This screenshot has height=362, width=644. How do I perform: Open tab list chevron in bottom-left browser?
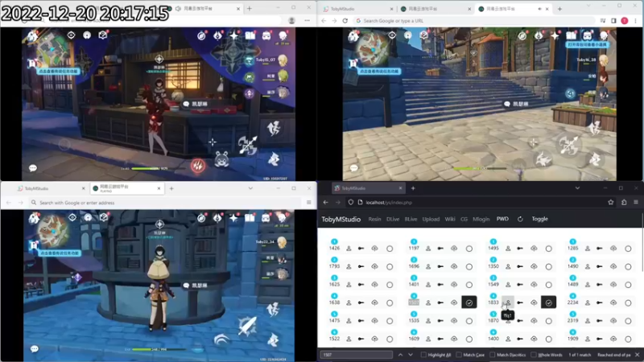tap(250, 188)
